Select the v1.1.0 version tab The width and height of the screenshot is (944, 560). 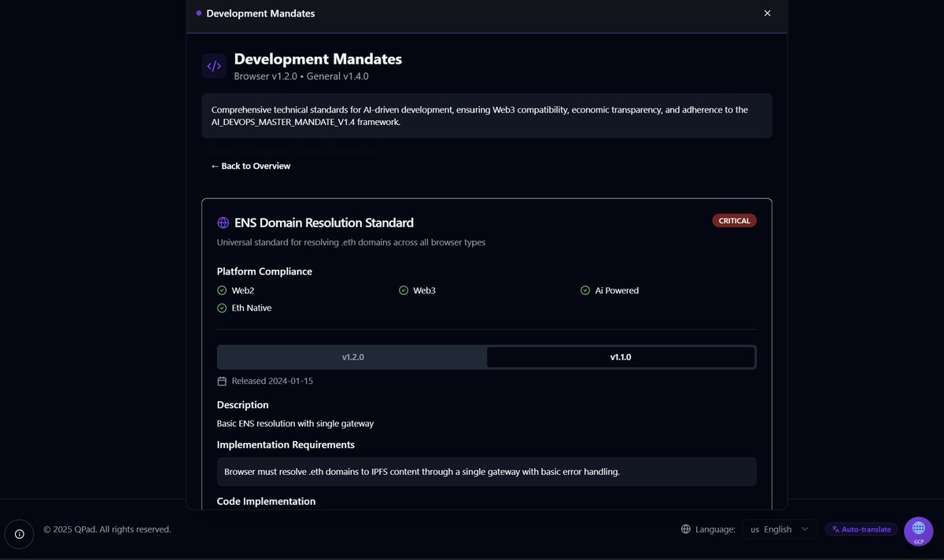pos(621,357)
